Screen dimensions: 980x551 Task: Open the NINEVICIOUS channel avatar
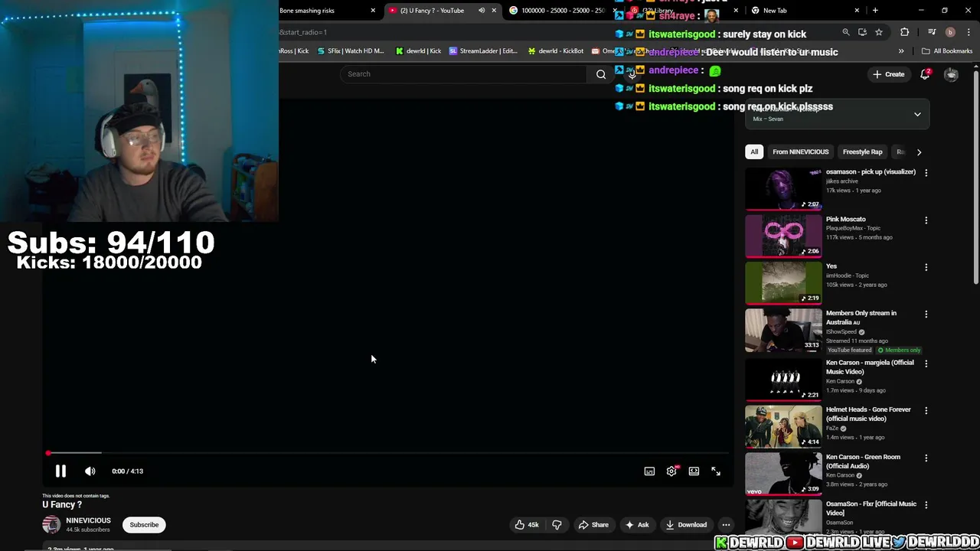click(51, 524)
